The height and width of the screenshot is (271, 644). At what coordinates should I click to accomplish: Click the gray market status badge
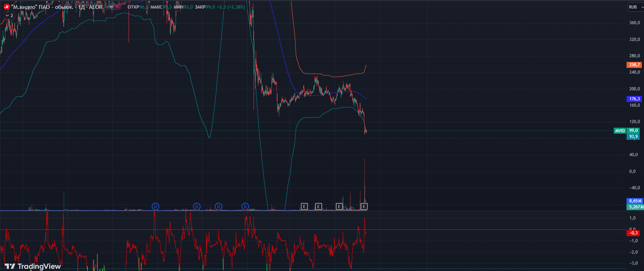tap(111, 7)
